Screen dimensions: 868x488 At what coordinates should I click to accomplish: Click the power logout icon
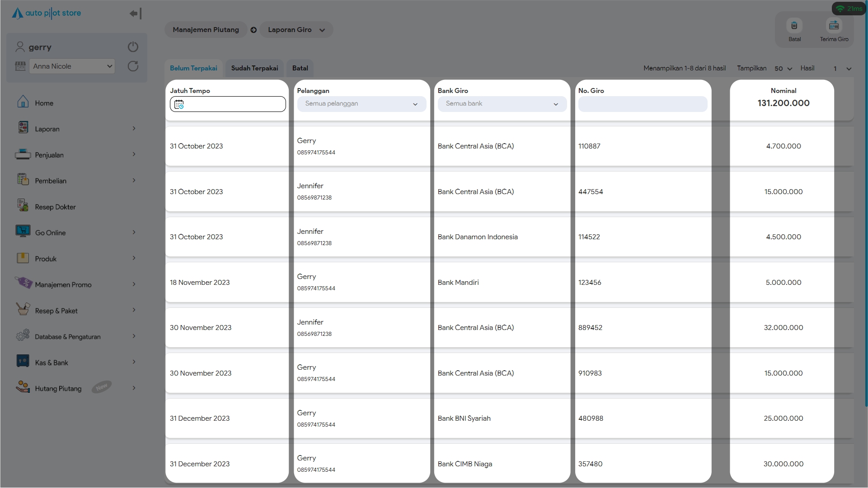tap(133, 47)
